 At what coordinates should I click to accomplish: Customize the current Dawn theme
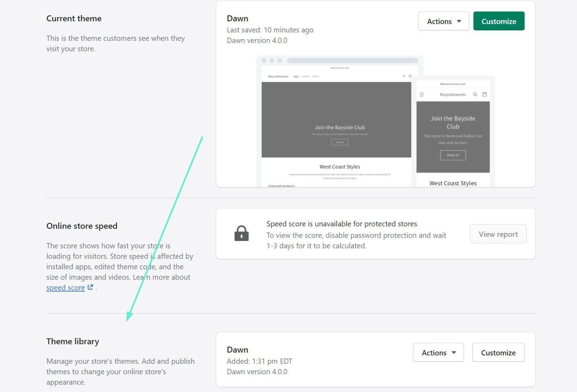click(499, 21)
